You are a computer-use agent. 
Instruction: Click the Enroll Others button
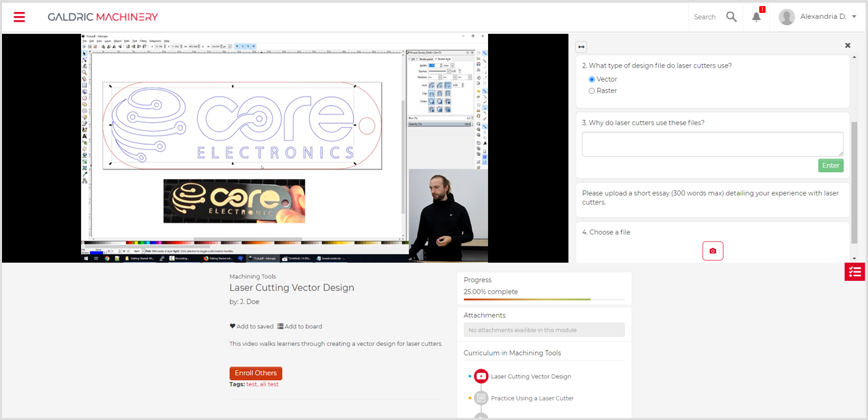click(x=256, y=373)
